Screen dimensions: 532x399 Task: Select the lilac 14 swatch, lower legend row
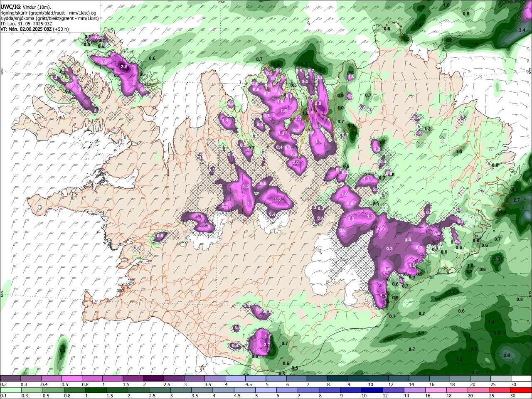415,390
